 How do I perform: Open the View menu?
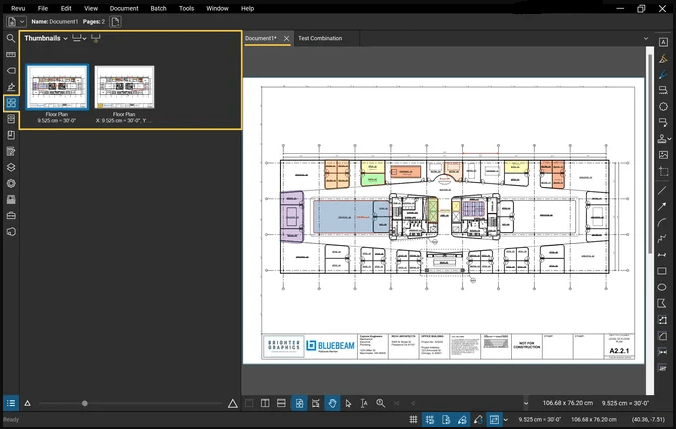point(91,8)
